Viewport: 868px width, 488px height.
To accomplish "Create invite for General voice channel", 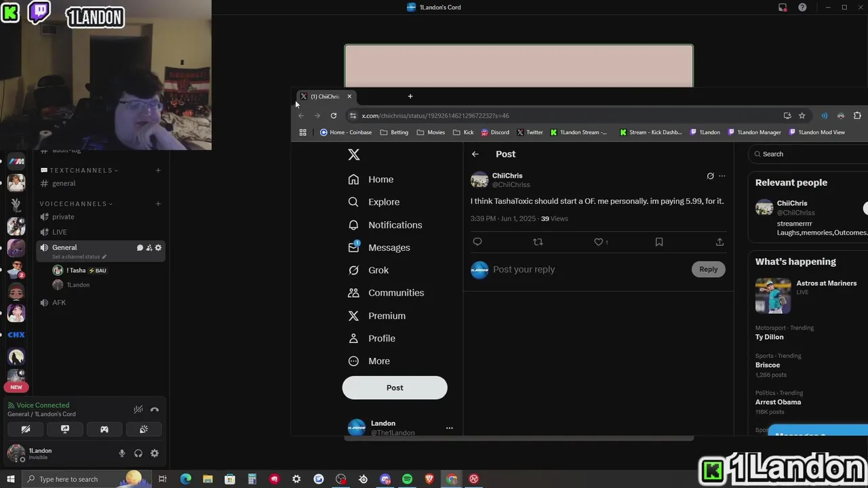I will click(149, 248).
